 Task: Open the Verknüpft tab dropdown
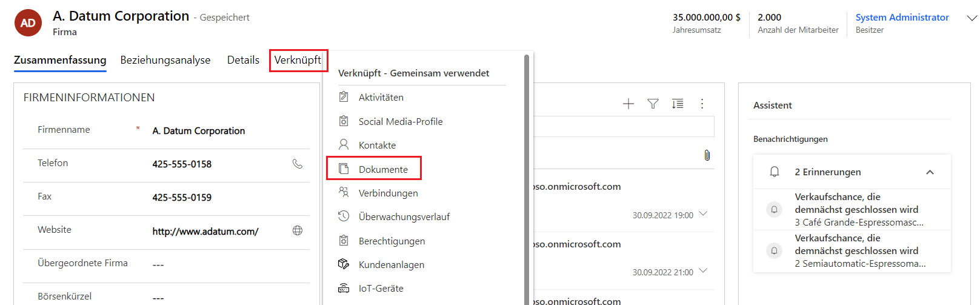tap(298, 60)
